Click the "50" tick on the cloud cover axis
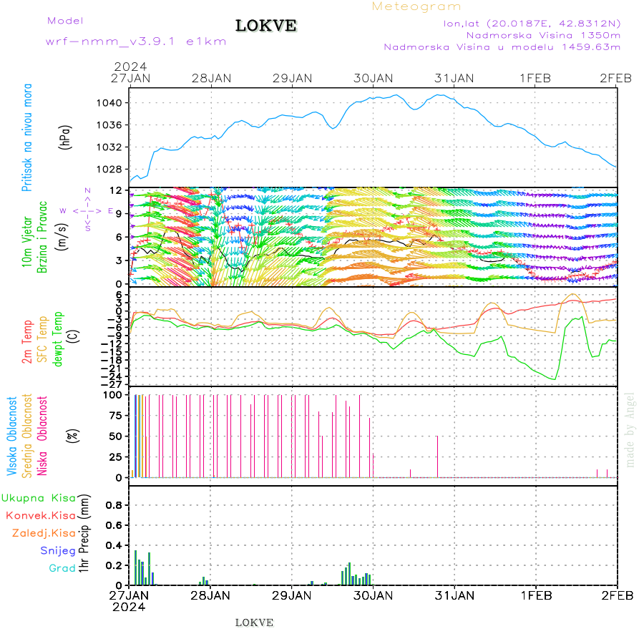 coord(116,436)
